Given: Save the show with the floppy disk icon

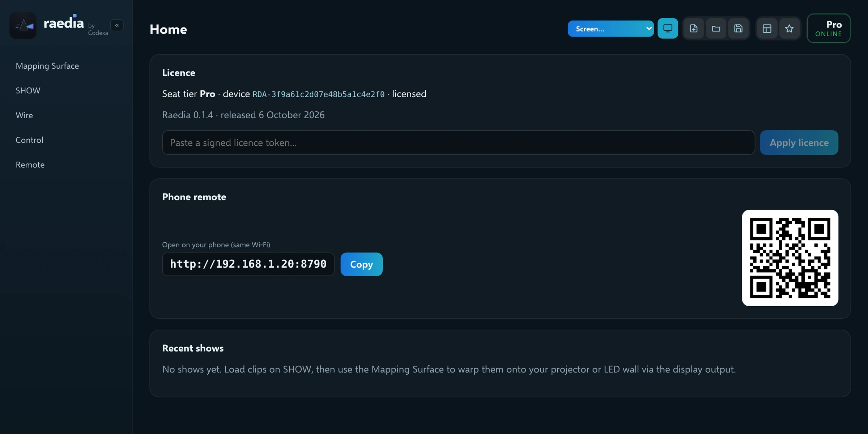Looking at the screenshot, I should tap(739, 28).
